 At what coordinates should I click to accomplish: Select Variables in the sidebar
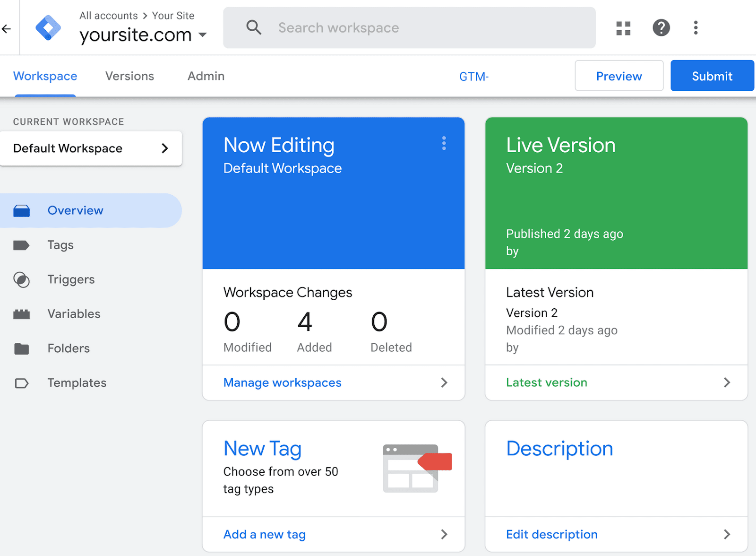tap(74, 314)
